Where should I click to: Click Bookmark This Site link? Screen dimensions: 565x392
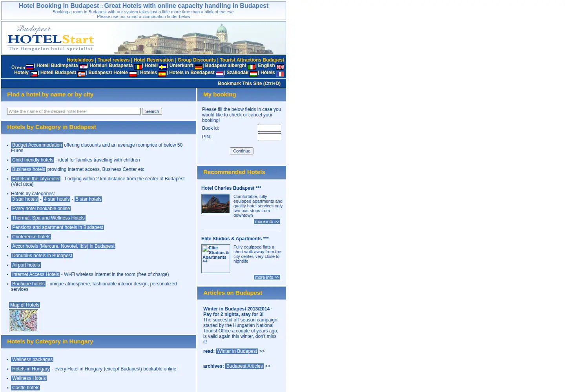pos(249,83)
